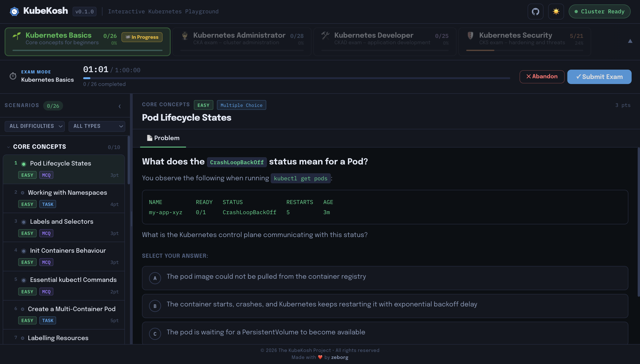
Task: Select the Kubernetes Developer course tab
Action: click(385, 41)
